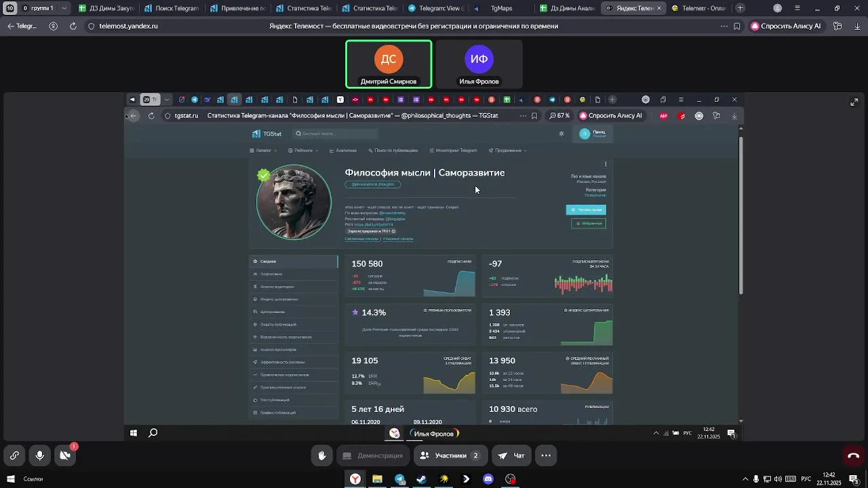Click the Читать канал button
The width and height of the screenshot is (868, 488).
[x=586, y=209]
